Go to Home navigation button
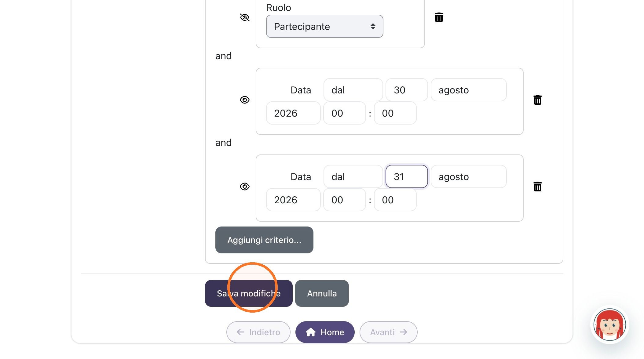This screenshot has height=359, width=644. pyautogui.click(x=325, y=332)
